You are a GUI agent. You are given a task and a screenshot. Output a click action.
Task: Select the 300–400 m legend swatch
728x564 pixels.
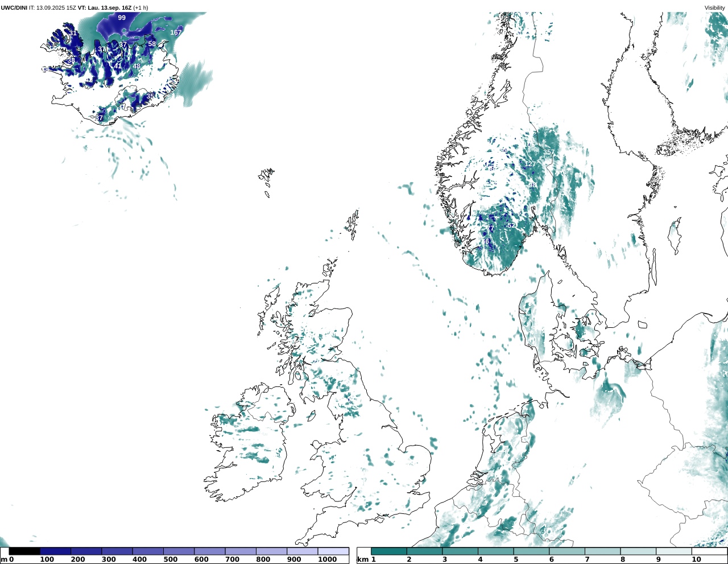117,551
